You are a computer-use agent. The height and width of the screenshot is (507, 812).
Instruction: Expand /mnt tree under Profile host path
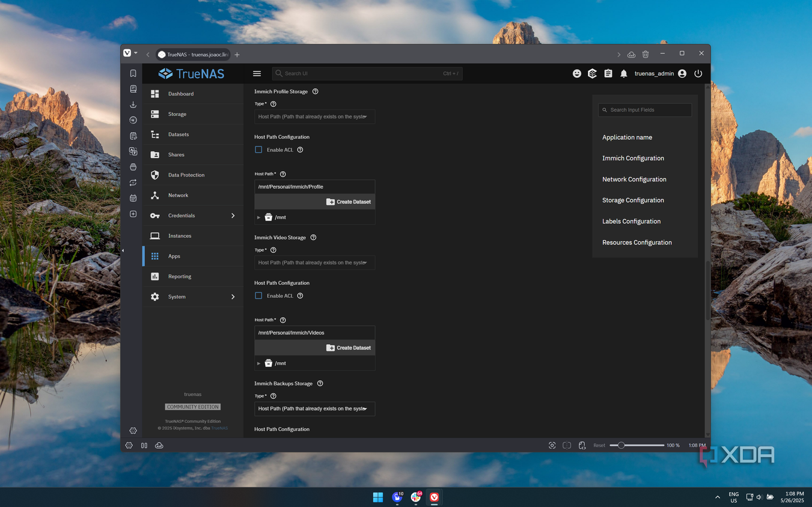click(x=258, y=217)
